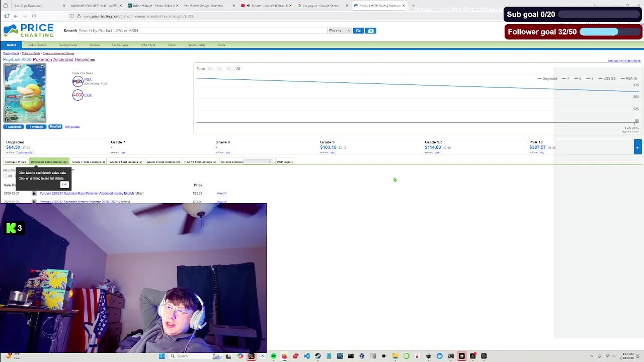Expand more grades with blue plus button
Viewport: 644px width, 362px height.
637,147
